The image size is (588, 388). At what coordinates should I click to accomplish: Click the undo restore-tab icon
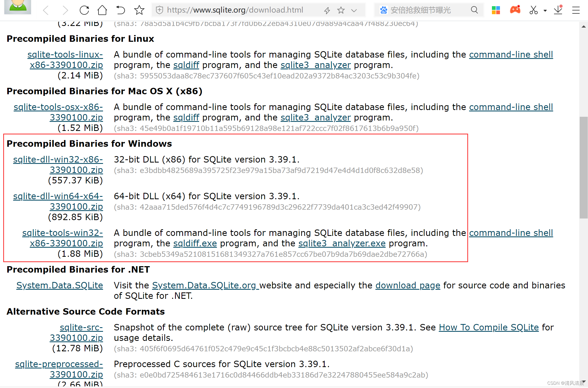tap(120, 10)
